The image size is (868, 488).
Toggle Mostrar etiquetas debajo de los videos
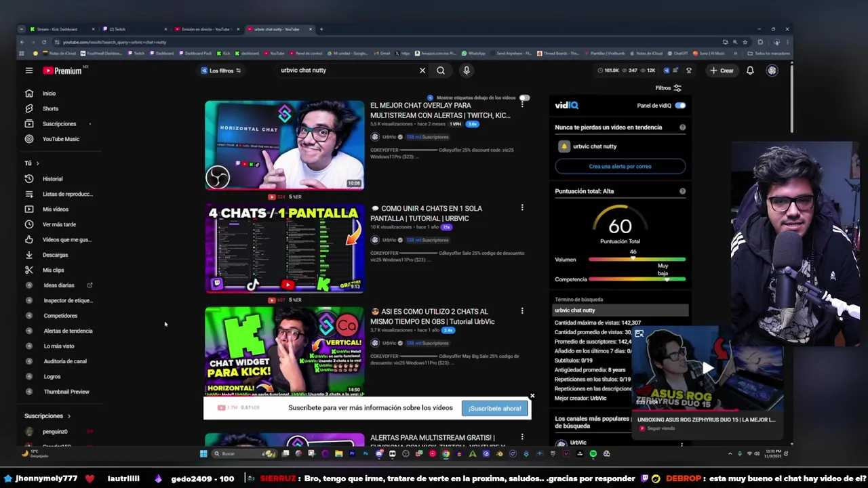(524, 98)
